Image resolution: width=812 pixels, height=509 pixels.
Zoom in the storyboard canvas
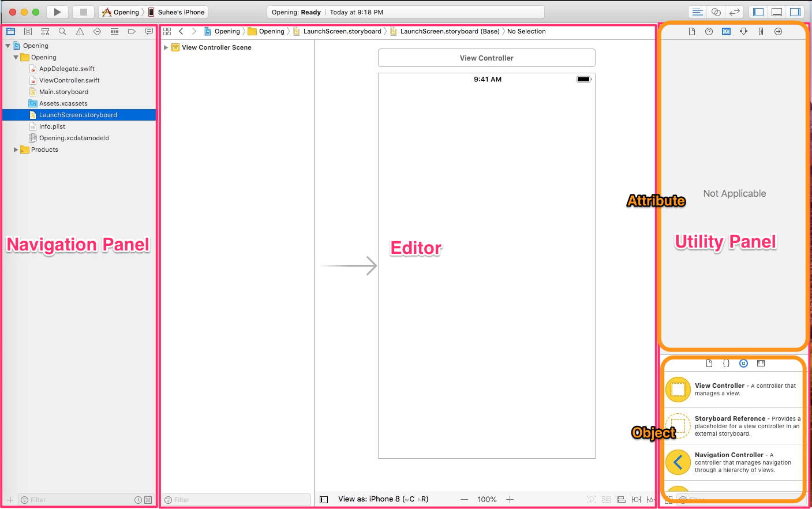coord(510,499)
